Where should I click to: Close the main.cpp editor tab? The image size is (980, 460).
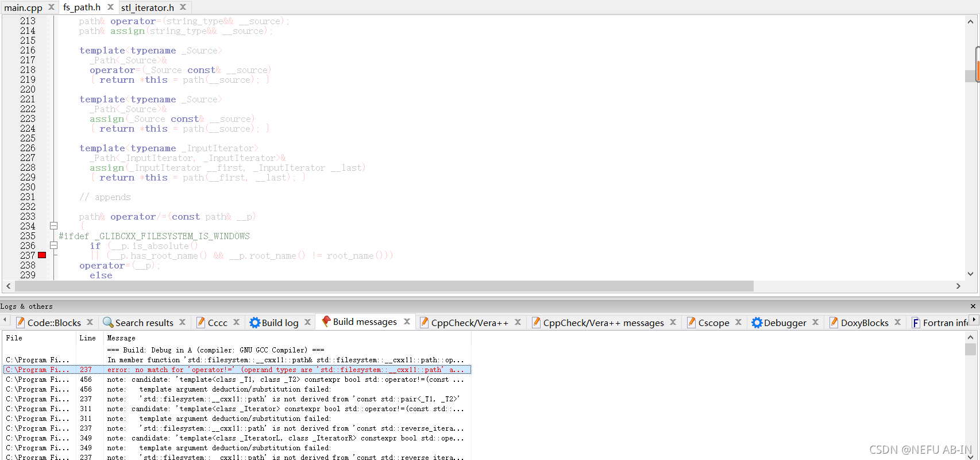pos(51,7)
